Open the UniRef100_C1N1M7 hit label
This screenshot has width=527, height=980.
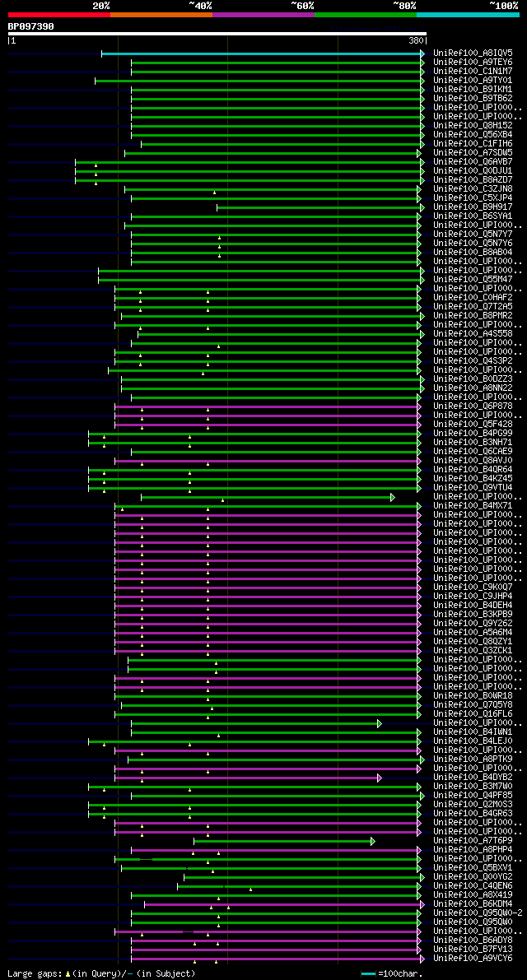[x=473, y=72]
